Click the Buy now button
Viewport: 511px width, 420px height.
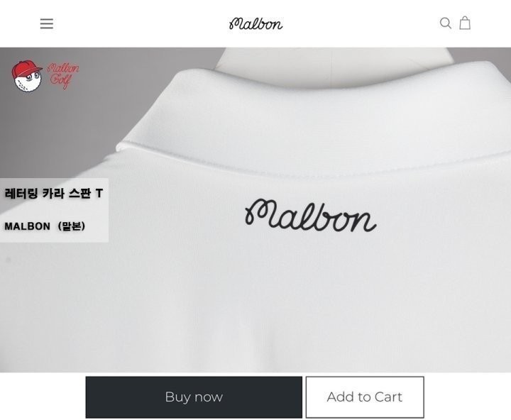pos(194,397)
